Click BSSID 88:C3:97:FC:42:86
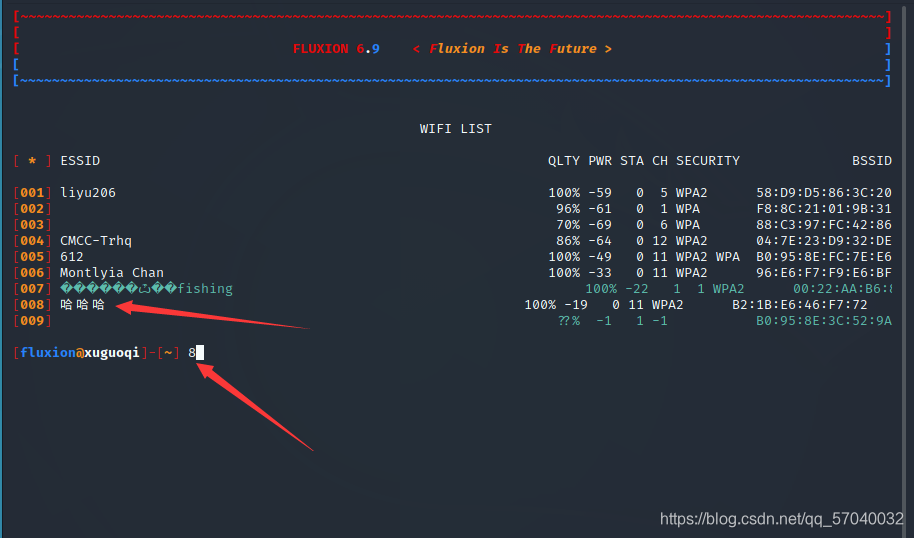This screenshot has width=914, height=538. [824, 225]
